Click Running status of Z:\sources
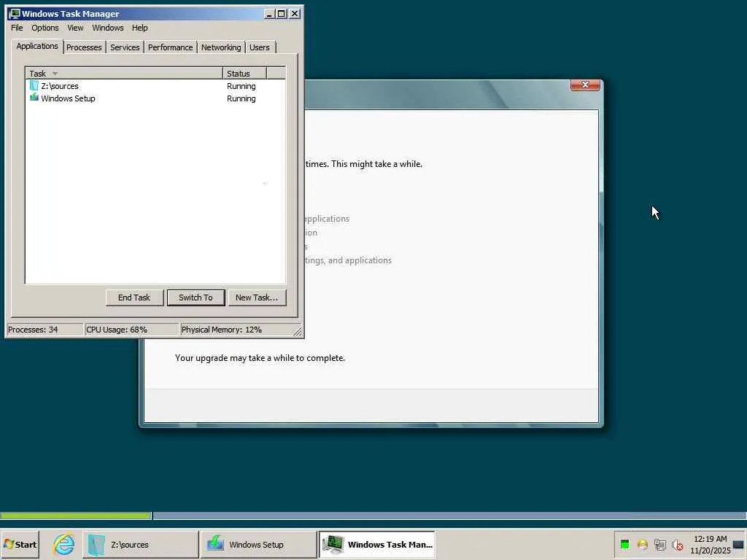 pos(241,86)
